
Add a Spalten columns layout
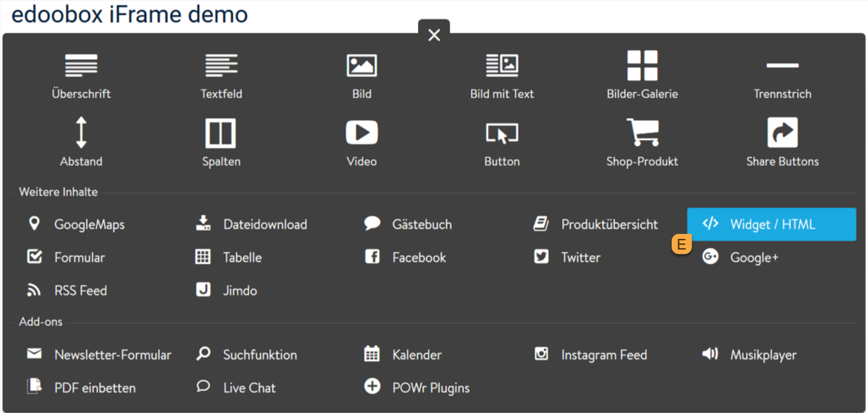tap(221, 142)
